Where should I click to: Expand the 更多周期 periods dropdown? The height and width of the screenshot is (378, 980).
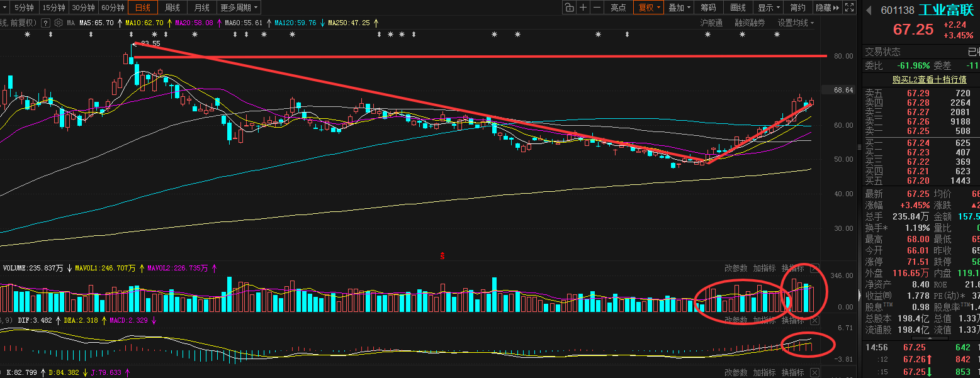pyautogui.click(x=239, y=8)
